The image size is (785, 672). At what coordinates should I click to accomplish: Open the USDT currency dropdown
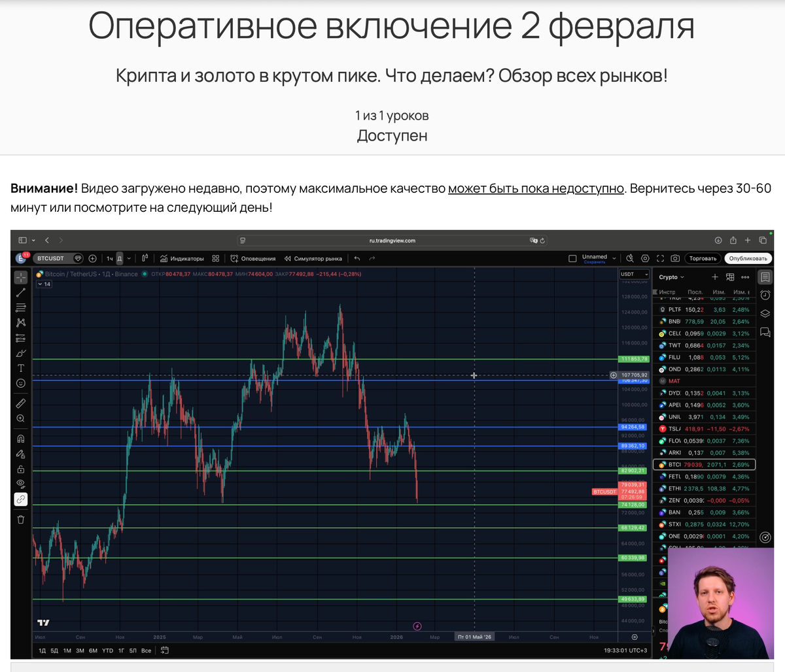pos(634,275)
